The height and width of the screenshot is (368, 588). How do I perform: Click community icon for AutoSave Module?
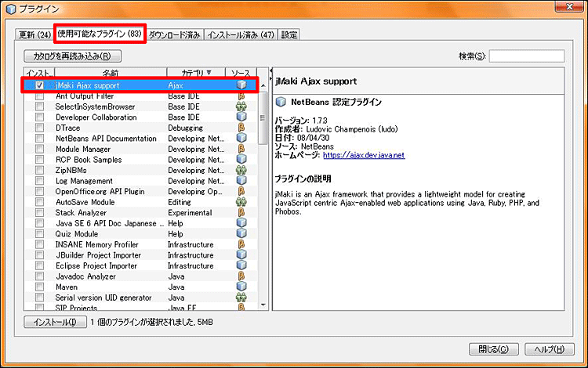tap(241, 202)
